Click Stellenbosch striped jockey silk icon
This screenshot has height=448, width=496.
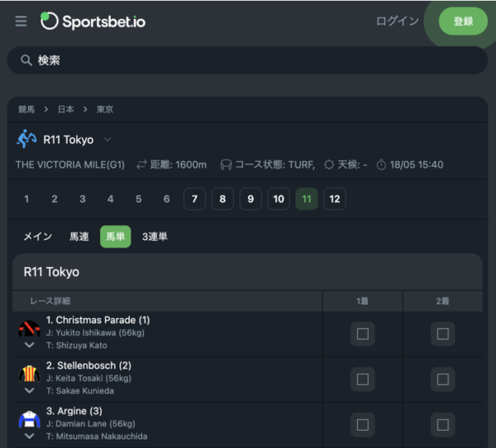click(x=29, y=374)
